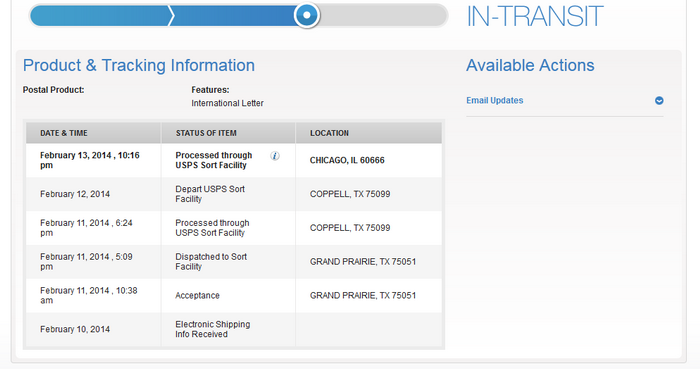Click the info icon beside Processed through USPS Sort Facility
Screen dimensions: 700x369
click(x=275, y=156)
